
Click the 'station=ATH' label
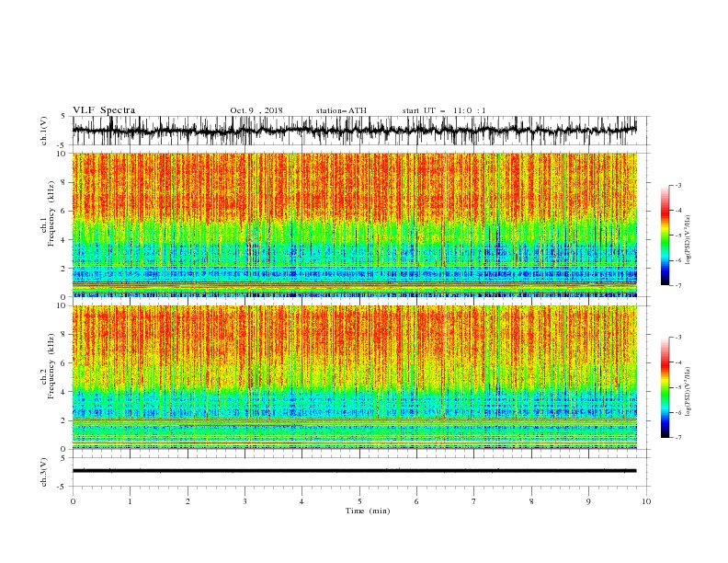(341, 110)
